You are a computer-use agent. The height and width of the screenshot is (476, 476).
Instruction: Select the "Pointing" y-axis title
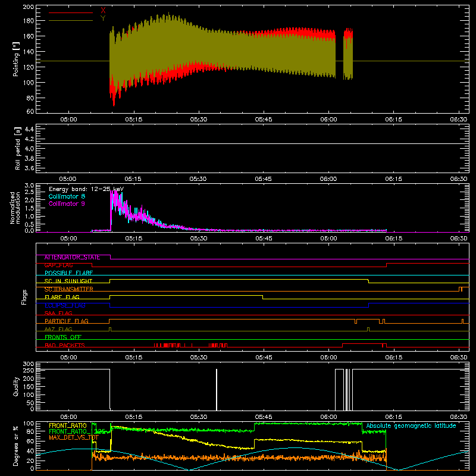pyautogui.click(x=16, y=59)
